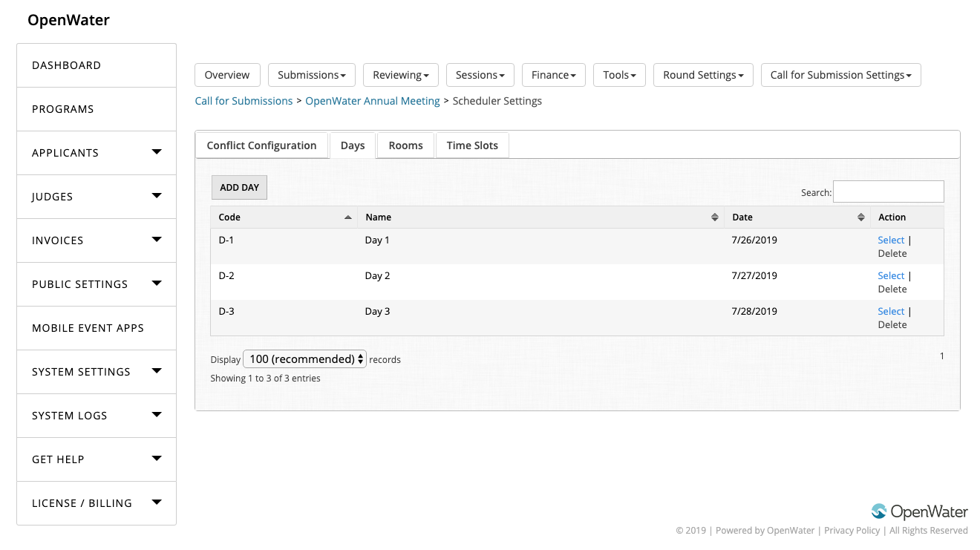The height and width of the screenshot is (550, 980).
Task: Open Programs in the sidebar
Action: pos(97,109)
